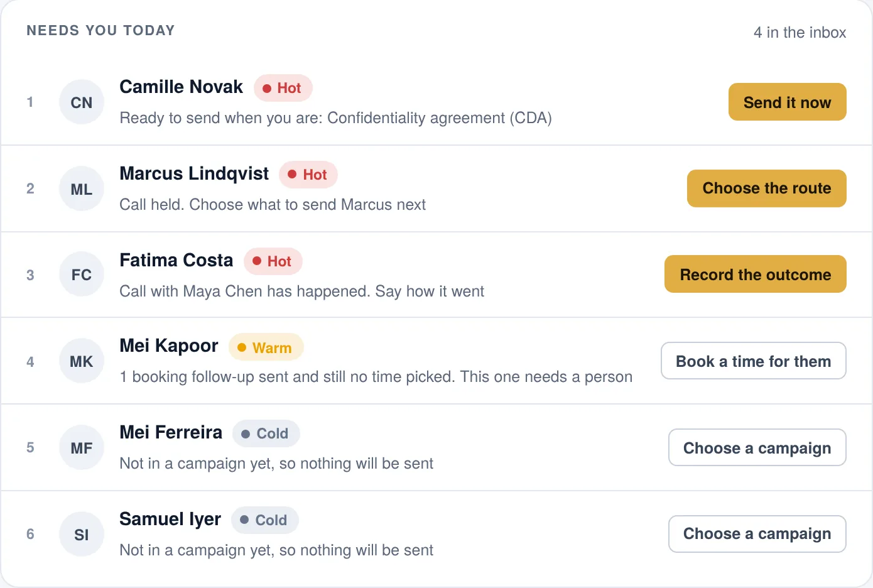The width and height of the screenshot is (873, 588).
Task: Select the Mei Kapoor row description text
Action: (376, 377)
